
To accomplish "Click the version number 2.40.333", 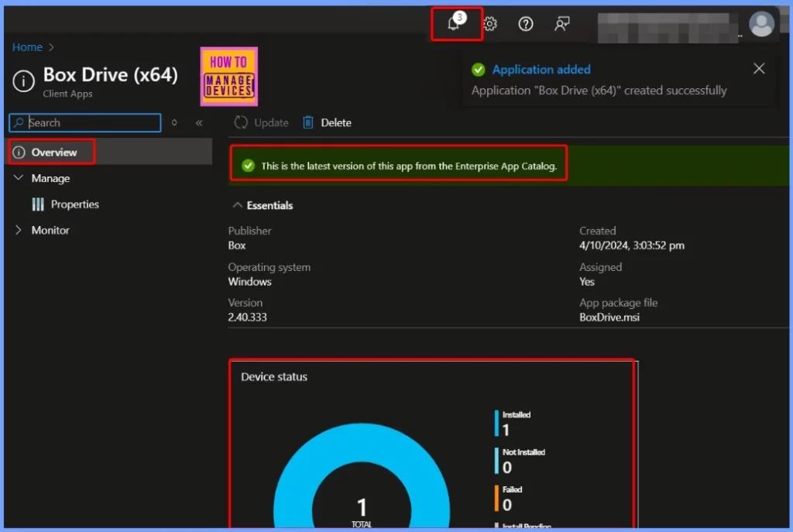I will (247, 317).
